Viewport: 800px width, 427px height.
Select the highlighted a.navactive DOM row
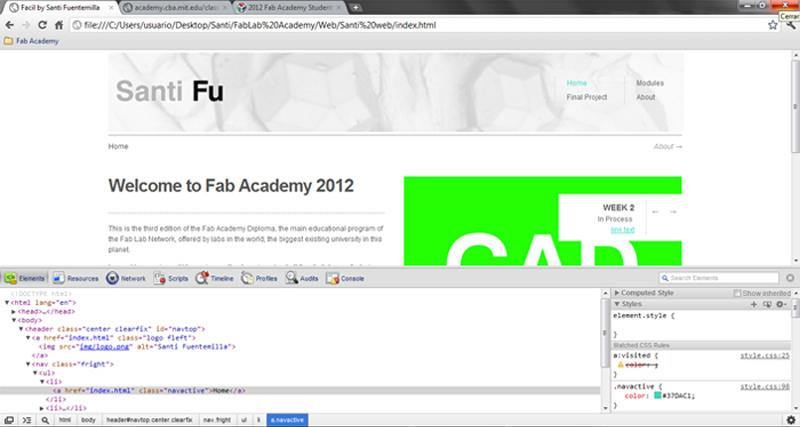click(300, 391)
